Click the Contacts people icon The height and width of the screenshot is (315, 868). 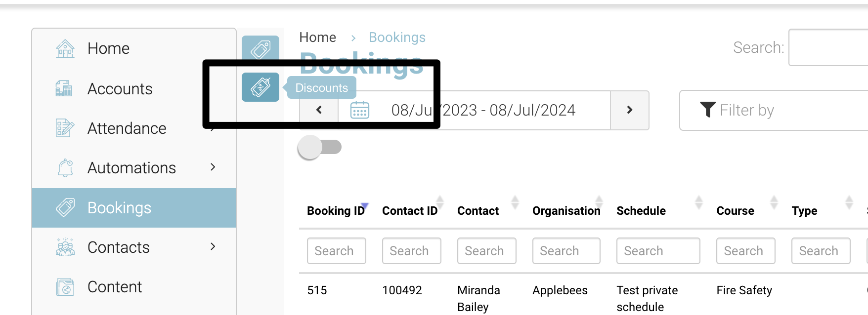[x=65, y=247]
